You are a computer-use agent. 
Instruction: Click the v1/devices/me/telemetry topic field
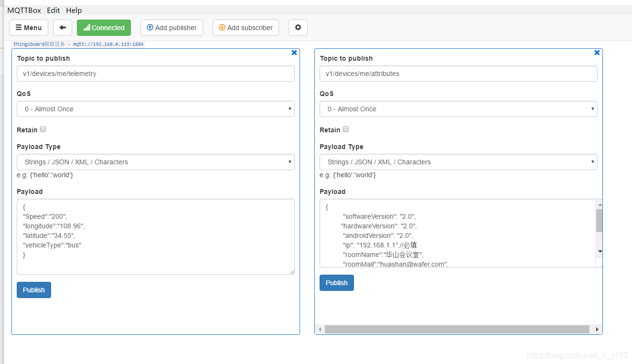click(155, 74)
